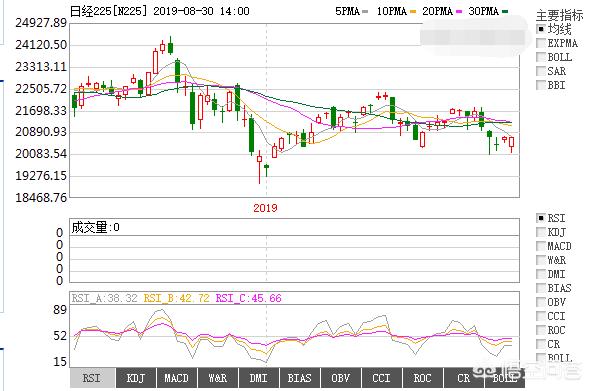Image resolution: width=593 pixels, height=391 pixels.
Task: Select RSI in the right indicator list
Action: click(541, 218)
